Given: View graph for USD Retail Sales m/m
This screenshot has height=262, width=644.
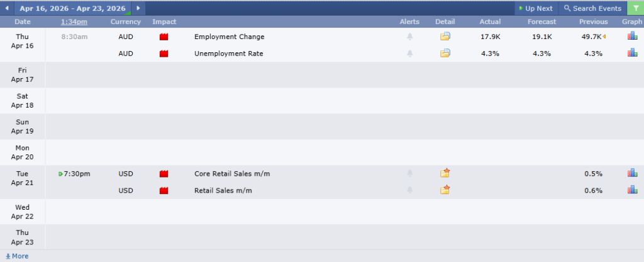Looking at the screenshot, I should tap(632, 190).
